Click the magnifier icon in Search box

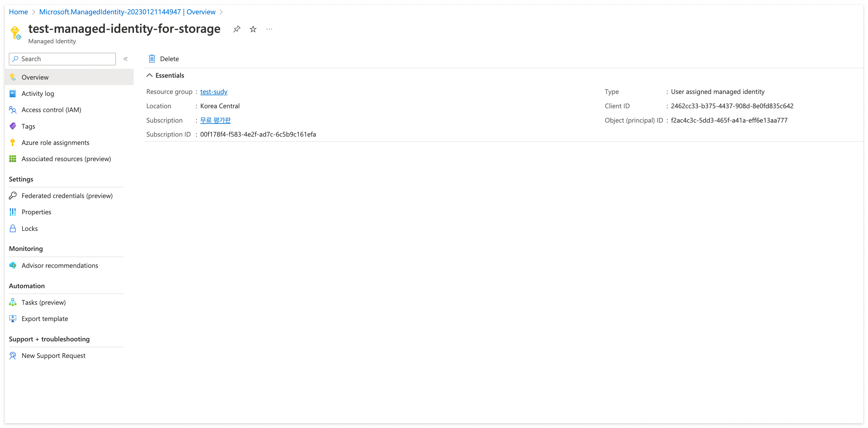pyautogui.click(x=15, y=59)
